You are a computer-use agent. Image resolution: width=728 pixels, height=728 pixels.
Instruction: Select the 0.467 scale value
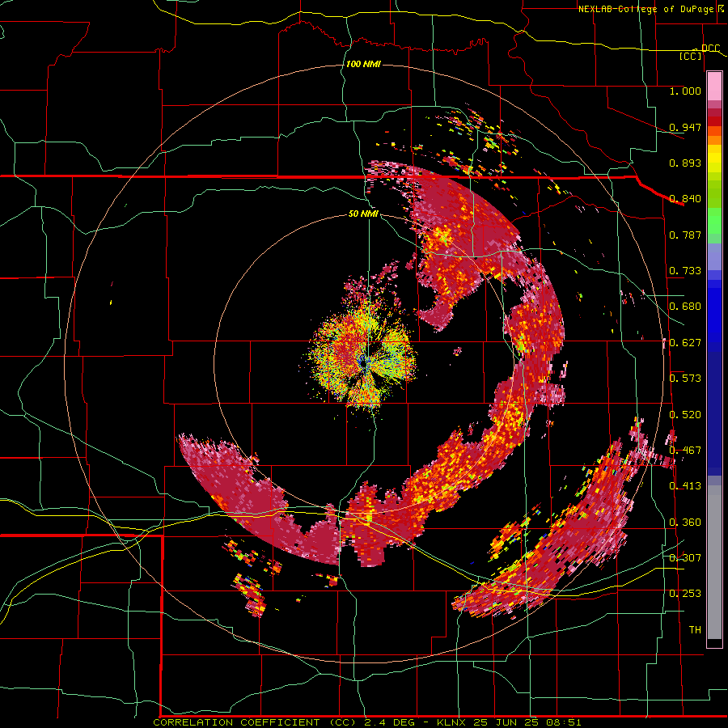coord(685,451)
